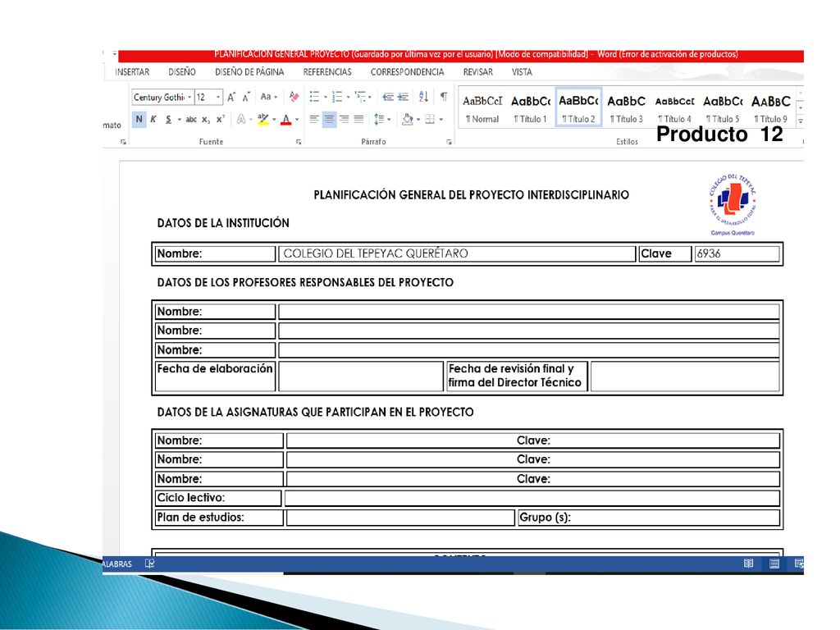Open VISTA tab

point(522,72)
